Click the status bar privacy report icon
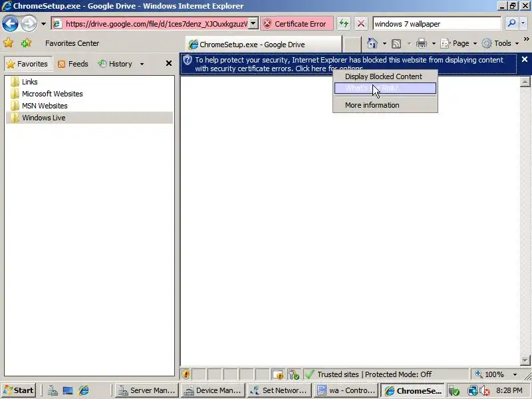 [278, 374]
